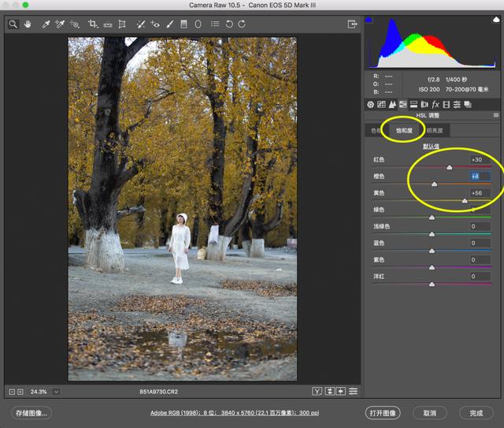Select the Adjustment Brush
The height and width of the screenshot is (428, 504).
(x=170, y=24)
